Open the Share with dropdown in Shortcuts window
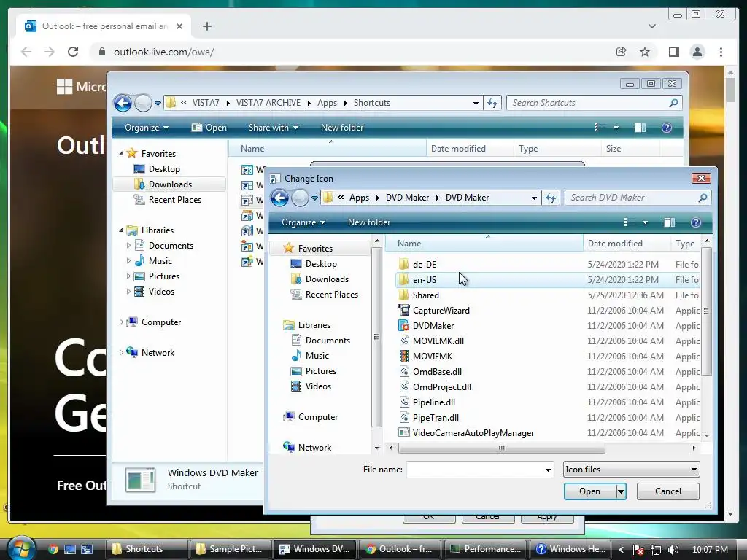Screen dimensions: 747x560 273,128
